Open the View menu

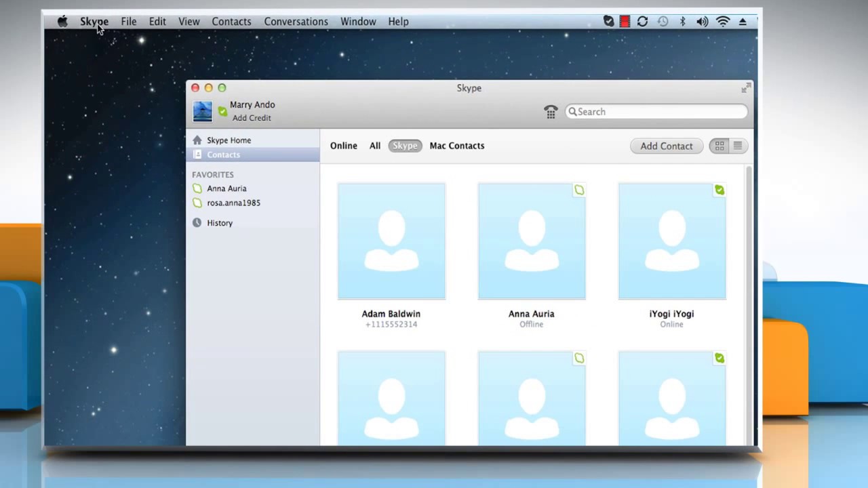[x=189, y=22]
